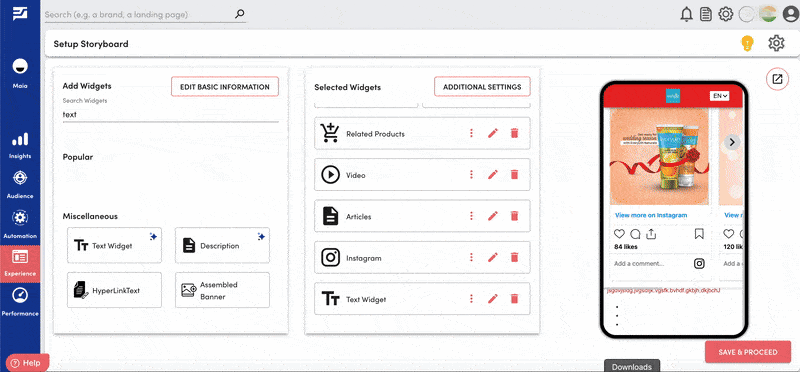
Task: Click the comment bubble icon in preview
Action: click(635, 234)
